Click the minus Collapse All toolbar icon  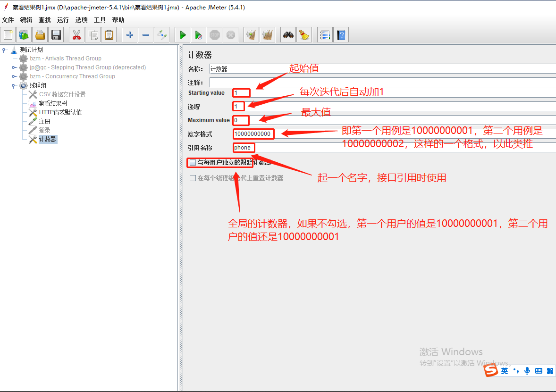[145, 35]
